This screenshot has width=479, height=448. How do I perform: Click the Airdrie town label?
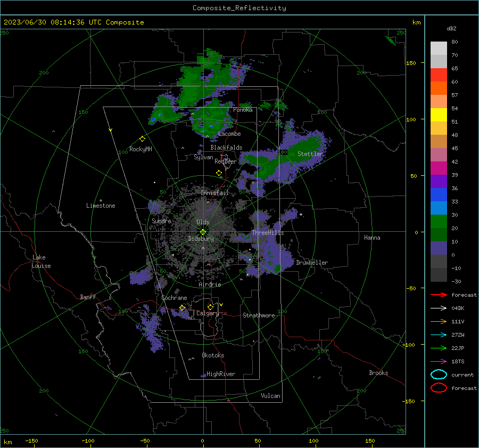(x=210, y=284)
